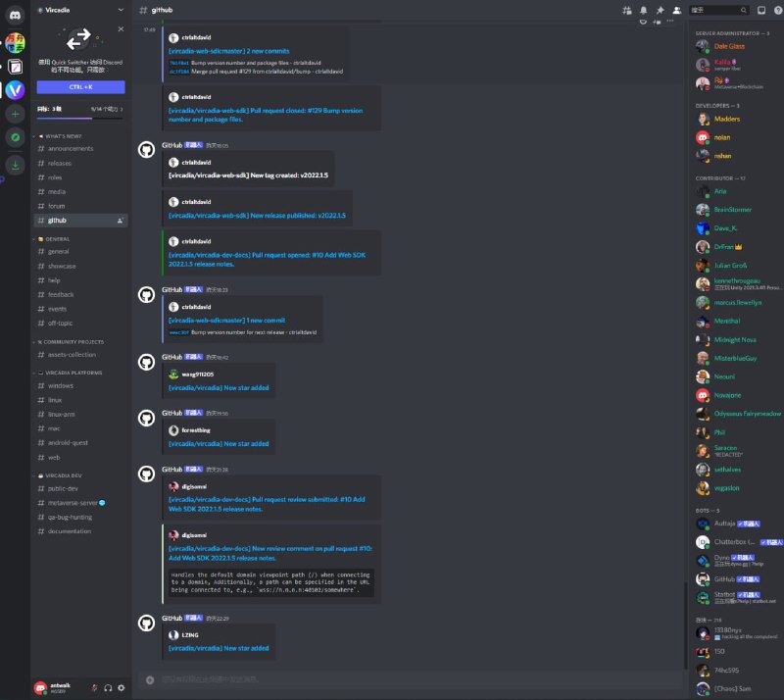Toggle the member list icon

[677, 10]
